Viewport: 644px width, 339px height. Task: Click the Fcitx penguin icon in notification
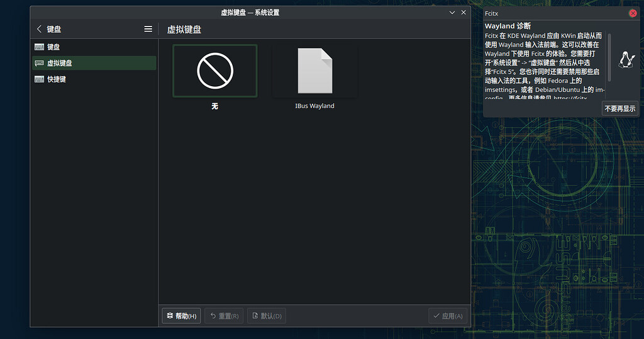coord(626,60)
